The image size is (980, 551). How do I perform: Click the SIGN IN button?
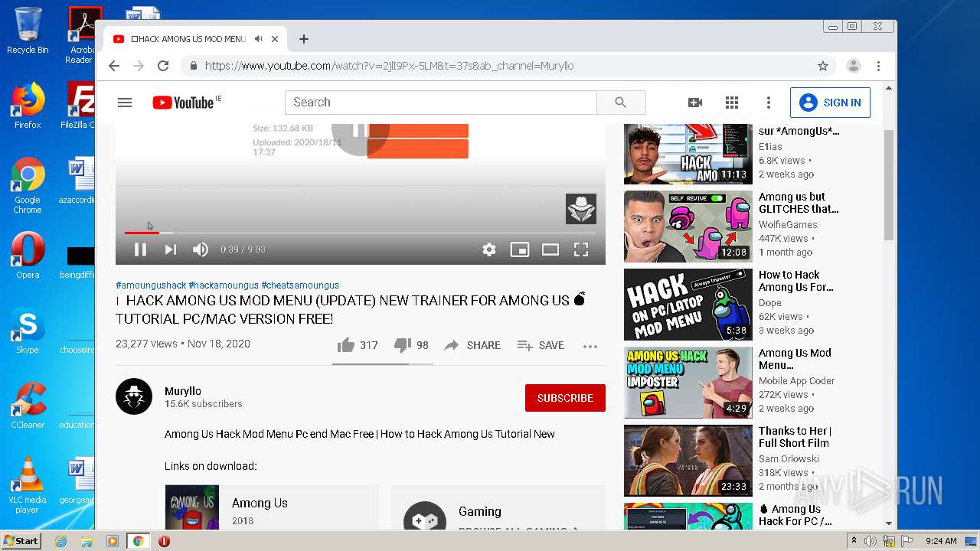pyautogui.click(x=830, y=103)
